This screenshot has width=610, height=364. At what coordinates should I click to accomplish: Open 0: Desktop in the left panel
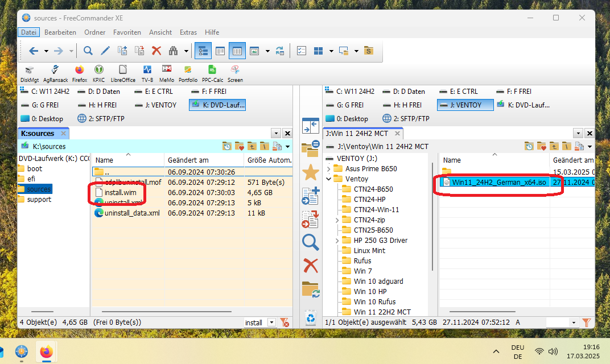(x=42, y=119)
